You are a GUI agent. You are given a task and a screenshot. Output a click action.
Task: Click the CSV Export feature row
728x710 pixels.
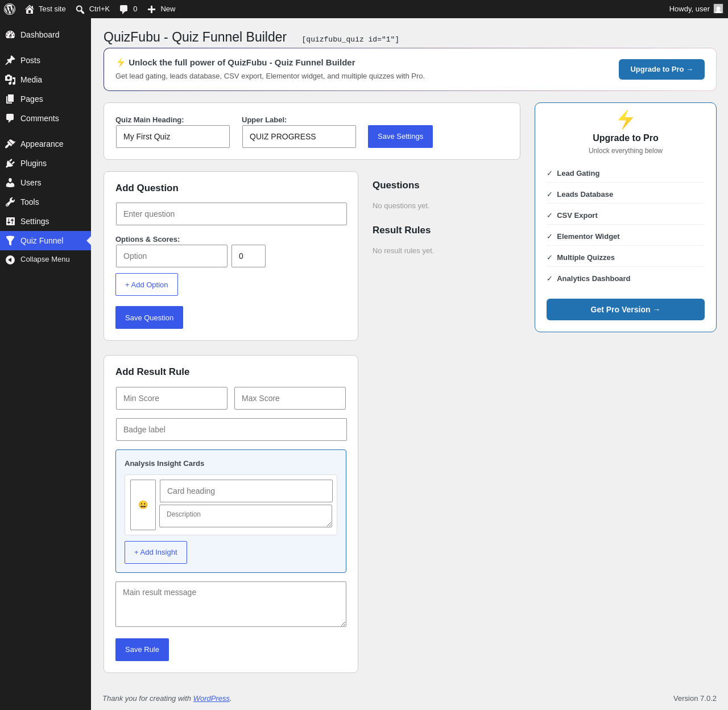coord(626,216)
